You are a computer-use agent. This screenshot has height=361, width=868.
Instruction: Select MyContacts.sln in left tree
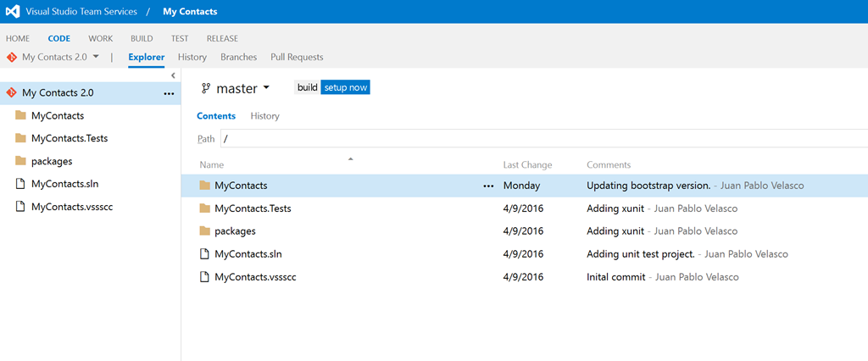(x=64, y=184)
